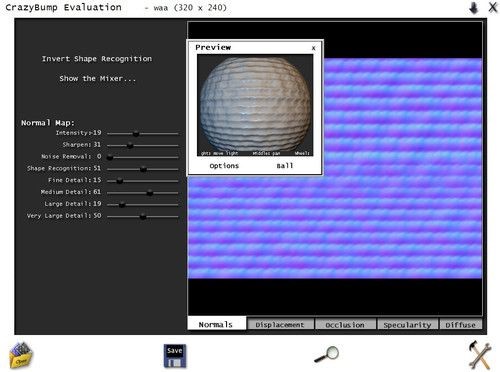Go to the Diffuse tab
The height and width of the screenshot is (372, 500).
pyautogui.click(x=461, y=324)
